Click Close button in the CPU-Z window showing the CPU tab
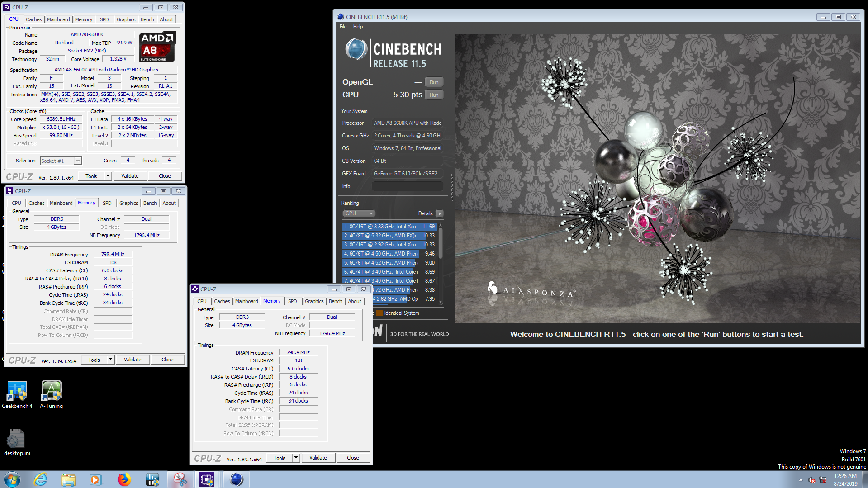Viewport: 868px width, 488px height. (x=165, y=176)
